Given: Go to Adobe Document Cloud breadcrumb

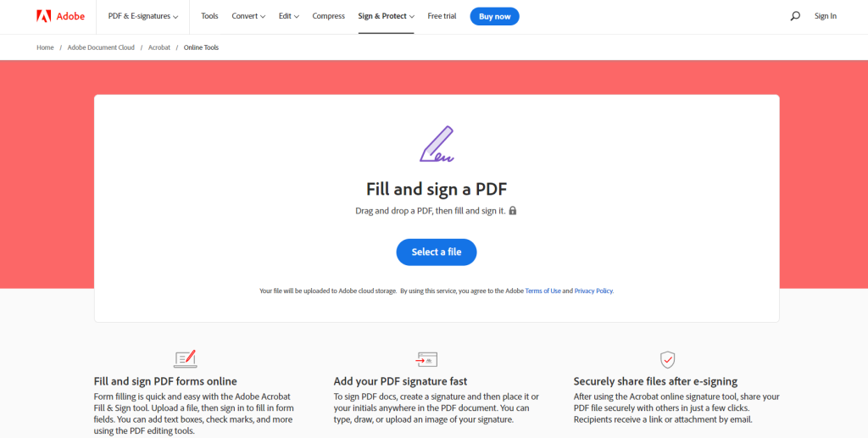Looking at the screenshot, I should (x=101, y=47).
